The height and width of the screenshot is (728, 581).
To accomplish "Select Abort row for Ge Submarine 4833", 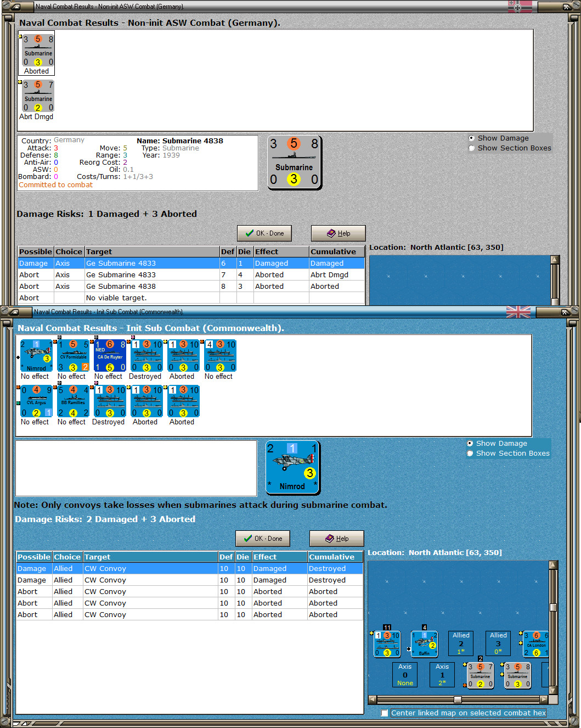I will 191,275.
